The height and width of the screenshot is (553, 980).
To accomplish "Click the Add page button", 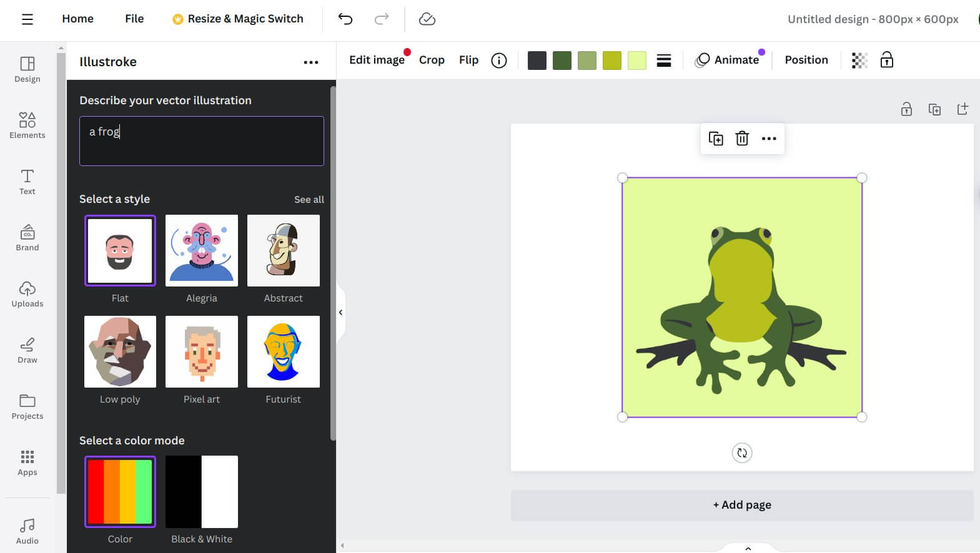I will [742, 505].
